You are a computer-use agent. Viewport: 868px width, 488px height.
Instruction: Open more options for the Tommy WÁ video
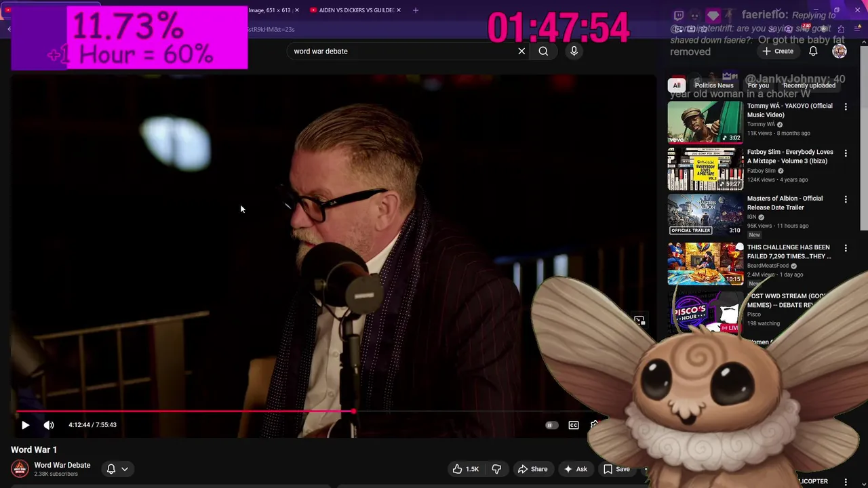tap(846, 107)
